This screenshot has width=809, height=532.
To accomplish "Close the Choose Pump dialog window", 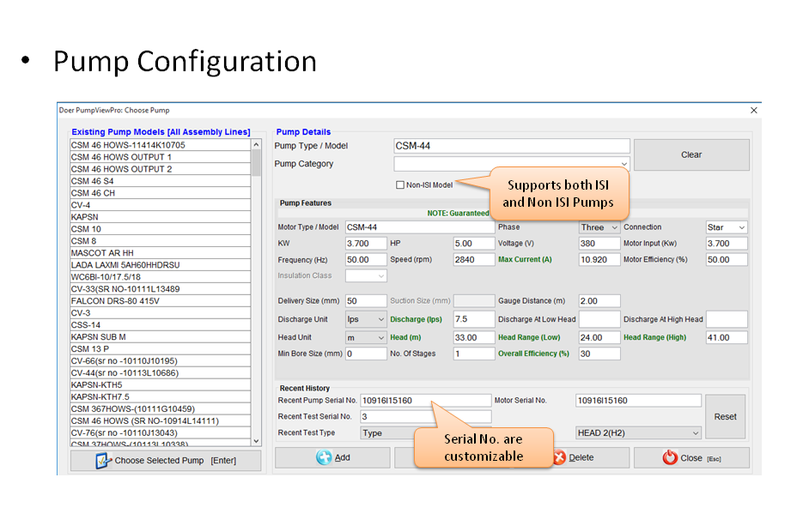I will (x=753, y=111).
